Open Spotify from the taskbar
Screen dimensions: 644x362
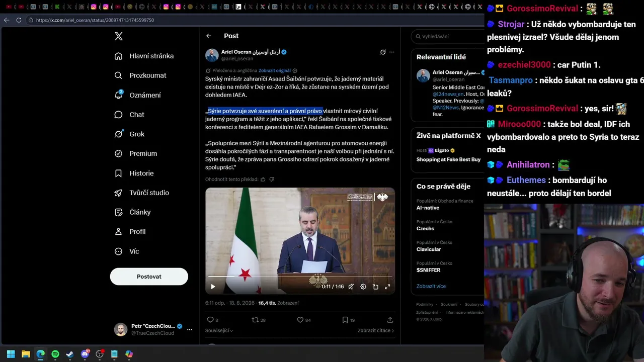[55, 354]
